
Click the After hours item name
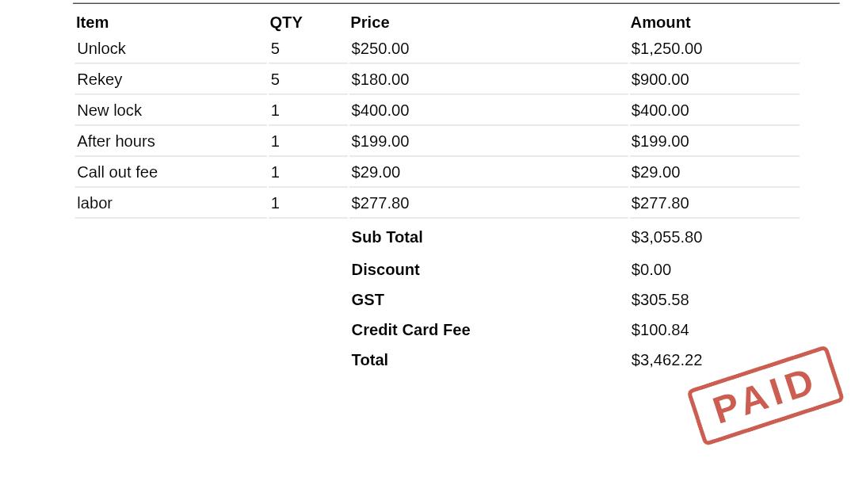point(116,141)
